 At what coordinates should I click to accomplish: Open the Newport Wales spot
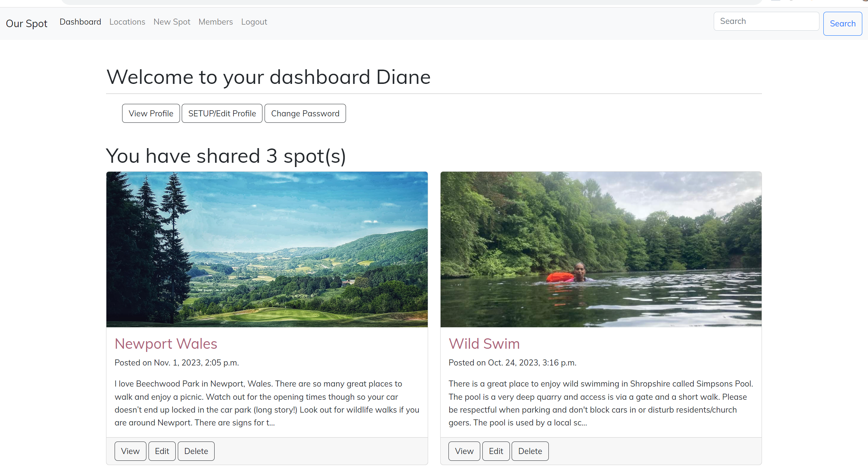166,344
